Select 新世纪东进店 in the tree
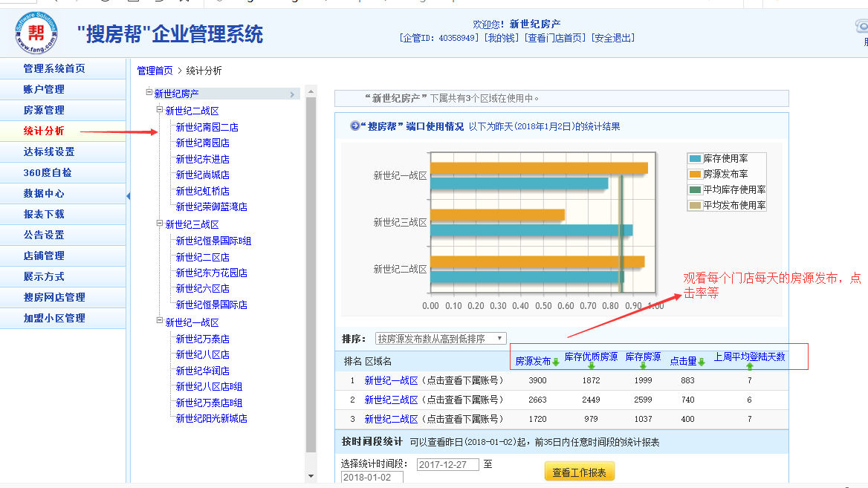The image size is (868, 488). [x=203, y=160]
